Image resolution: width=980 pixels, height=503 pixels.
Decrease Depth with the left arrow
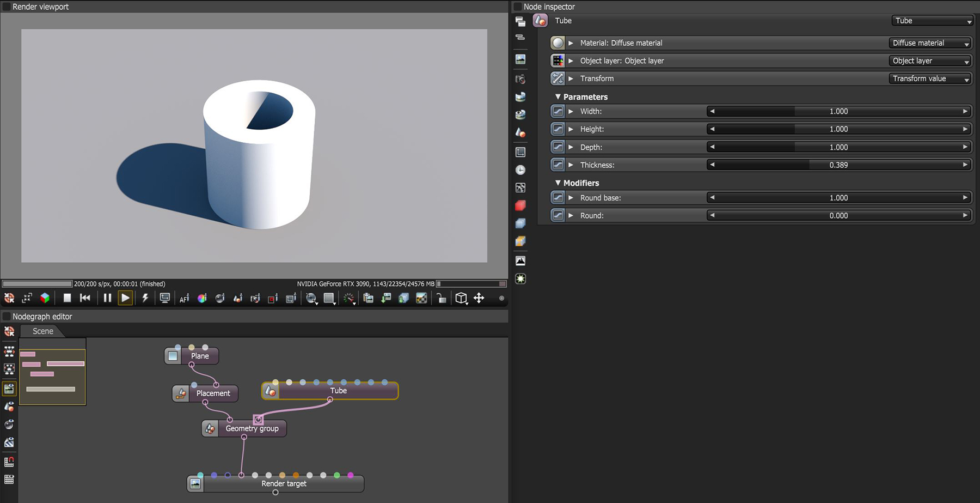tap(712, 147)
